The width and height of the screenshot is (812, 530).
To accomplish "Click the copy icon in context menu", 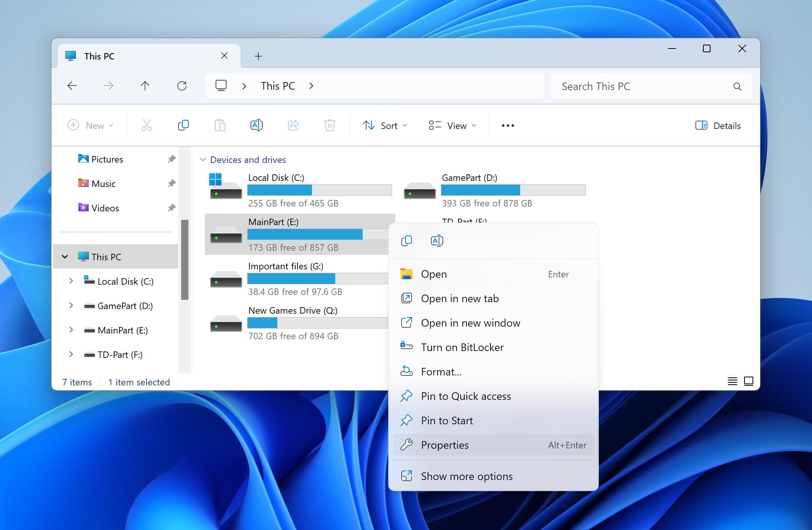I will click(407, 241).
